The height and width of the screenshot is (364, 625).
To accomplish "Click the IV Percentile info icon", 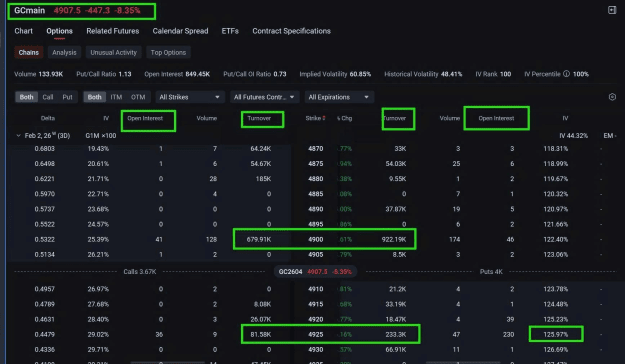I will pyautogui.click(x=566, y=74).
